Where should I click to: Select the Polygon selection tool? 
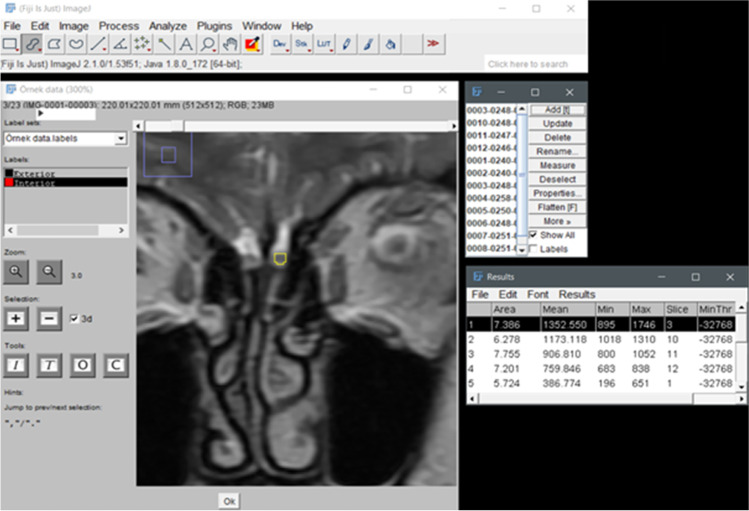54,44
